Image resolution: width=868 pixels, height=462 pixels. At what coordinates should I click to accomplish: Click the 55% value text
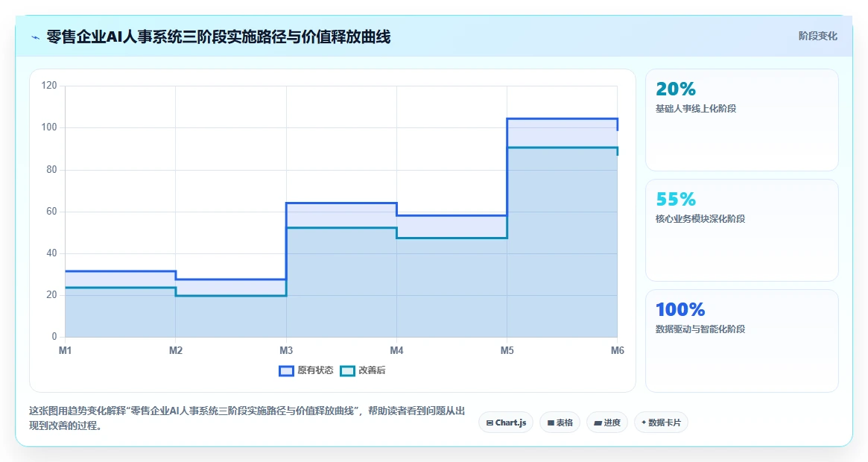pos(675,199)
